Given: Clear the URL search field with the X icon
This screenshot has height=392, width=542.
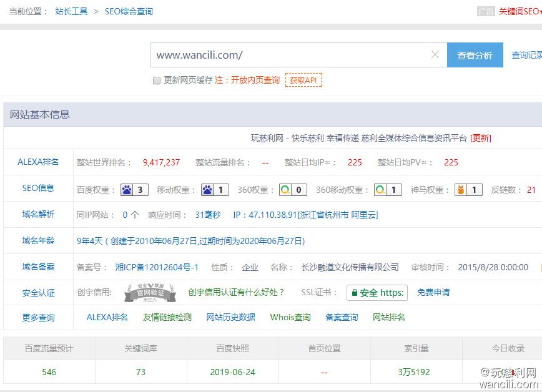Looking at the screenshot, I should (435, 54).
